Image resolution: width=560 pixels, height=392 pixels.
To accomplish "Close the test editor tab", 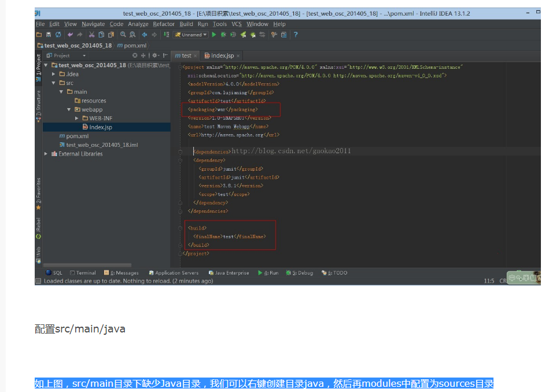I will pyautogui.click(x=196, y=56).
